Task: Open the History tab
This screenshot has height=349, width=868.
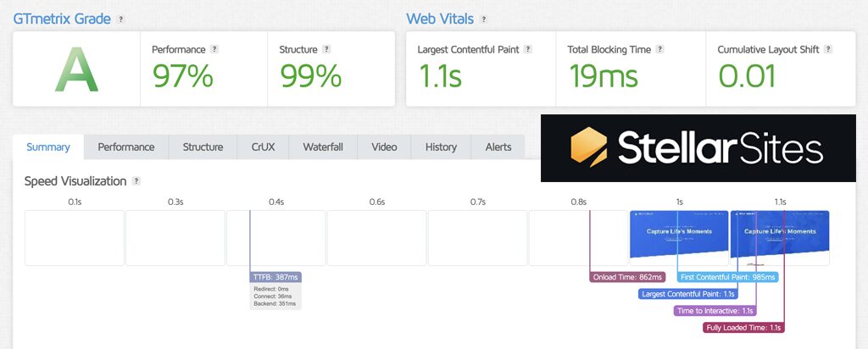Action: pos(441,147)
